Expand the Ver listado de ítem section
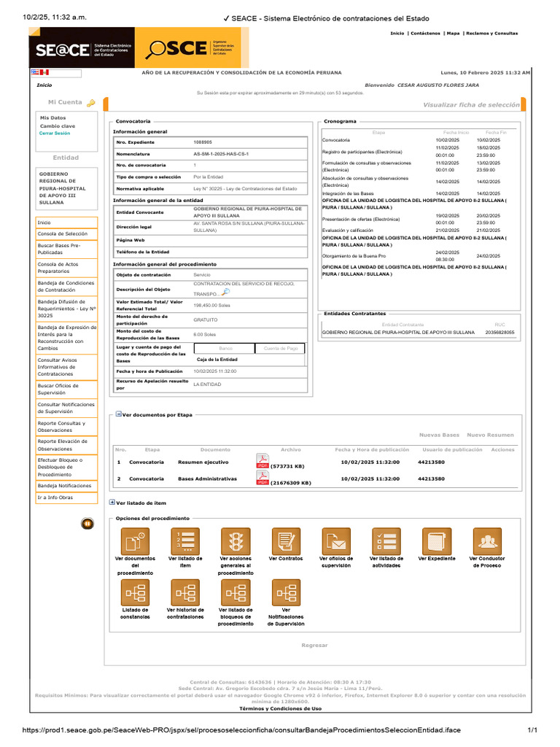Image resolution: width=560 pixels, height=747 pixels. pos(112,502)
